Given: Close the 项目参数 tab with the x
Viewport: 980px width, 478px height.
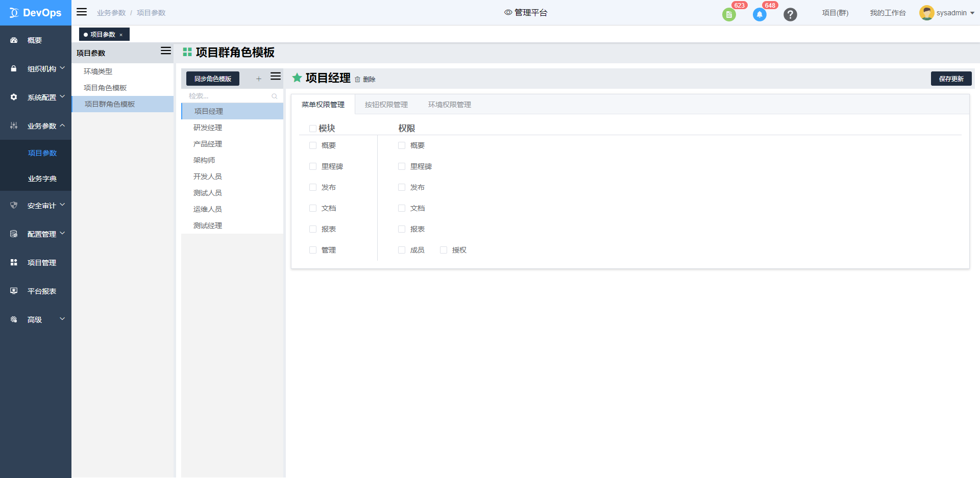Looking at the screenshot, I should pos(121,35).
